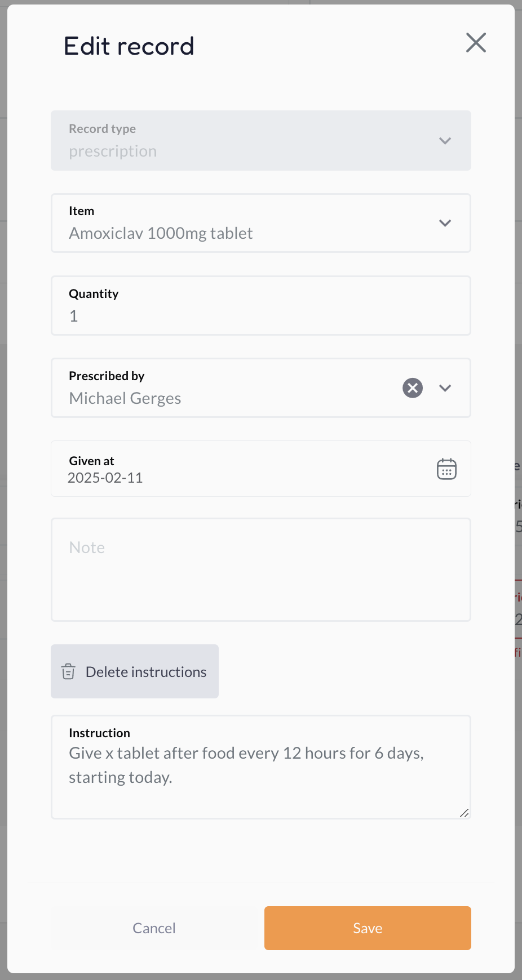The width and height of the screenshot is (522, 980).
Task: Cancel editing the record
Action: [x=154, y=928]
